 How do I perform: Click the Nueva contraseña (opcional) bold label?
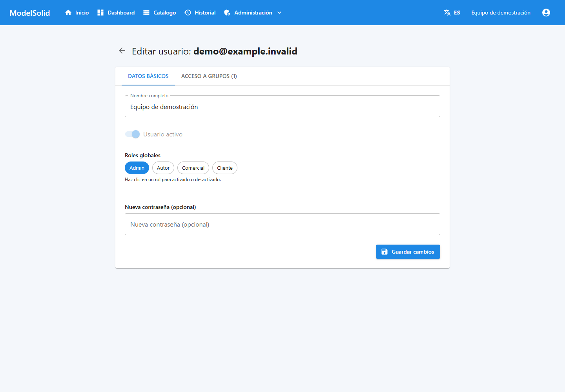pos(160,207)
